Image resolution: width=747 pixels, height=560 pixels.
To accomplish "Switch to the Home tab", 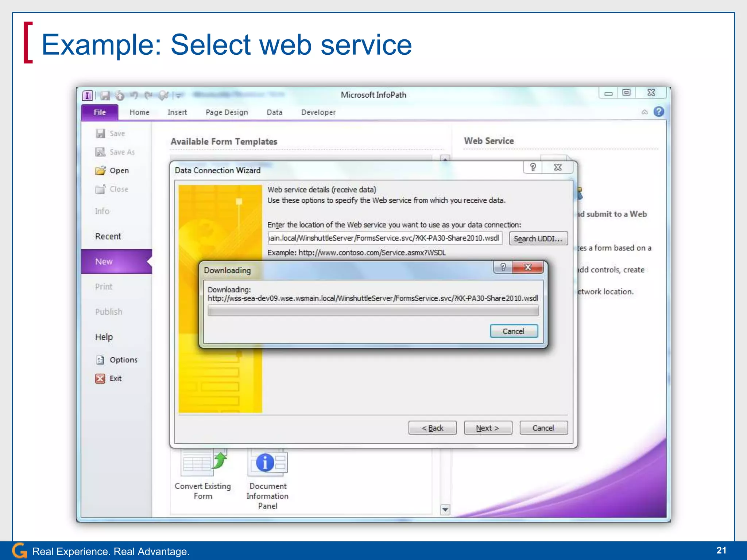I will [139, 112].
